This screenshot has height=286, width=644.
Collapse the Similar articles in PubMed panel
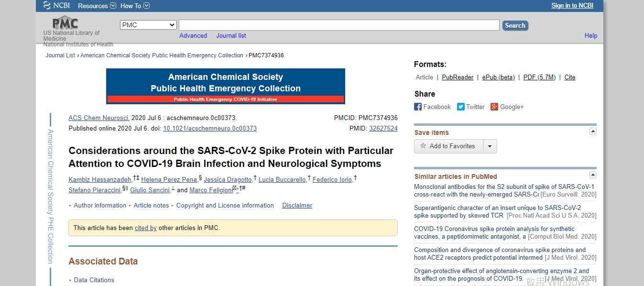[x=593, y=175]
